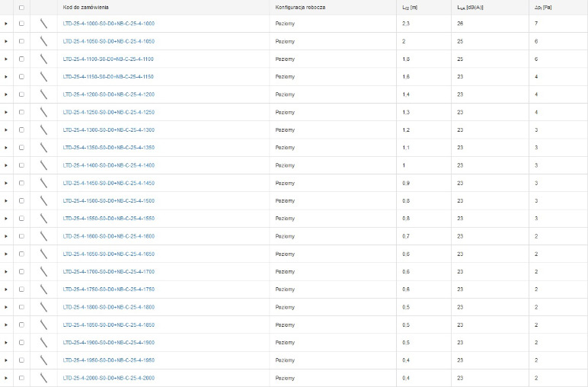
Task: Select the diffuser icon for LTD-25-4-1600 row
Action: [43, 236]
